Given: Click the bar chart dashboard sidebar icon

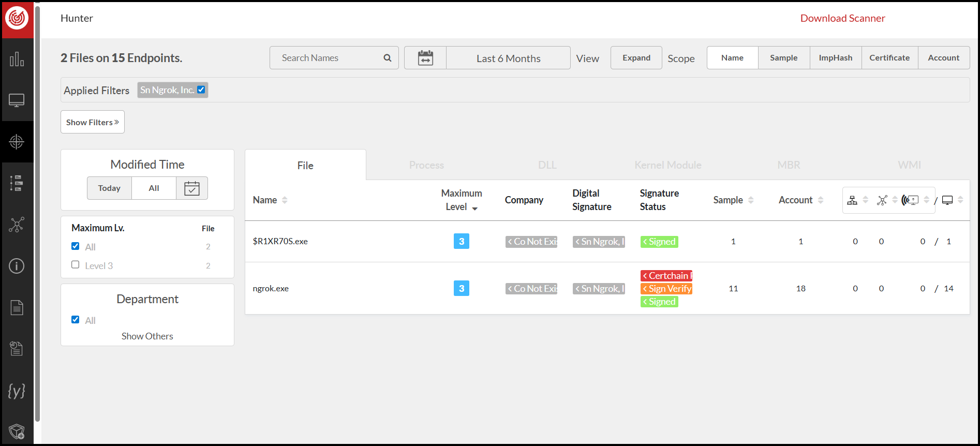Looking at the screenshot, I should click(x=17, y=59).
